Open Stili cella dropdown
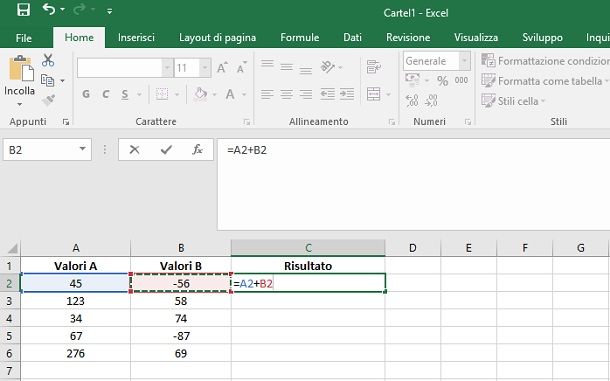 [514, 101]
